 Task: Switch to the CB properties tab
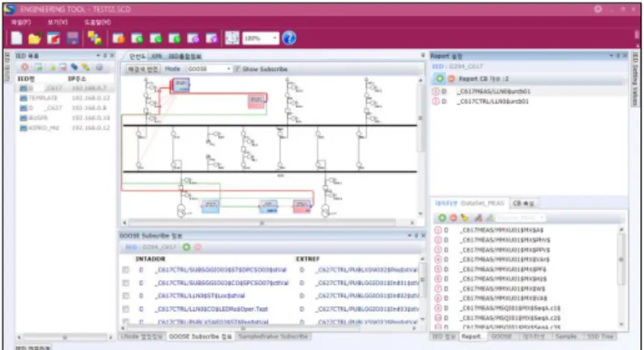tap(523, 203)
